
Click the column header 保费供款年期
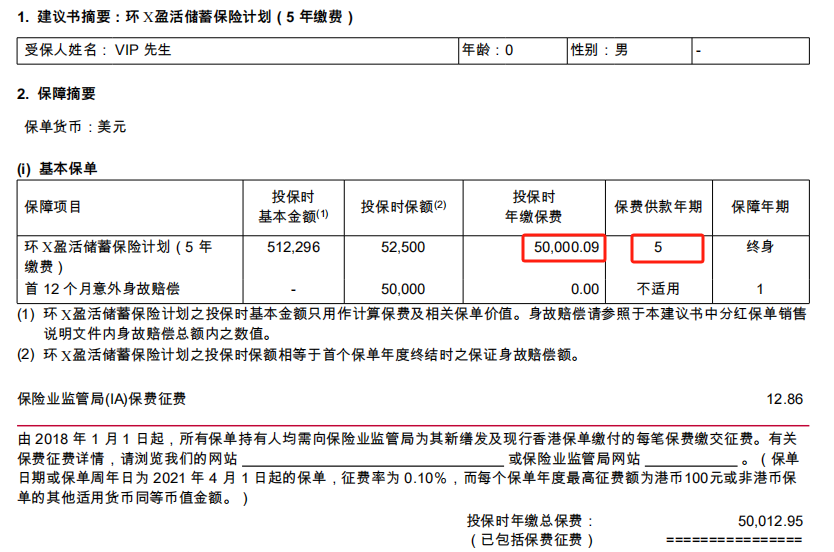click(x=658, y=207)
